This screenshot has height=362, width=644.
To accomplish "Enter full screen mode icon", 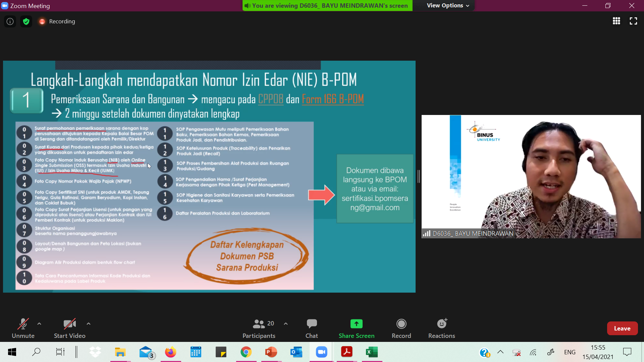I will [x=633, y=21].
